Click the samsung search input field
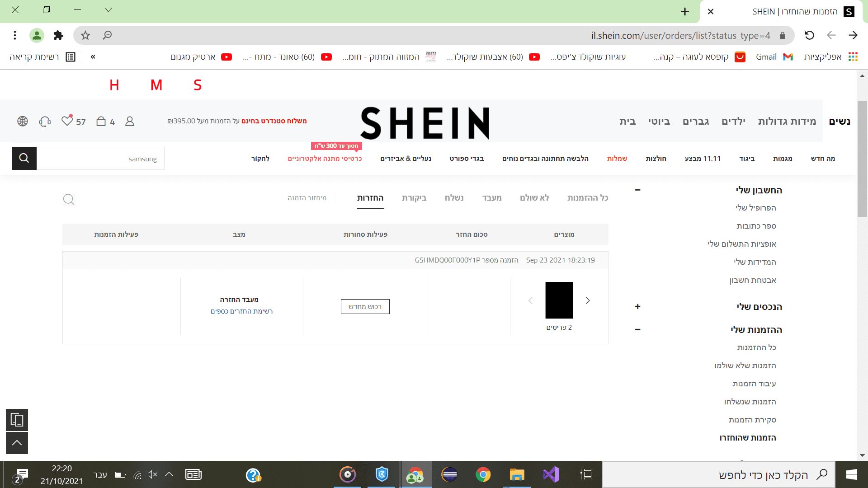This screenshot has width=868, height=488. pos(100,159)
